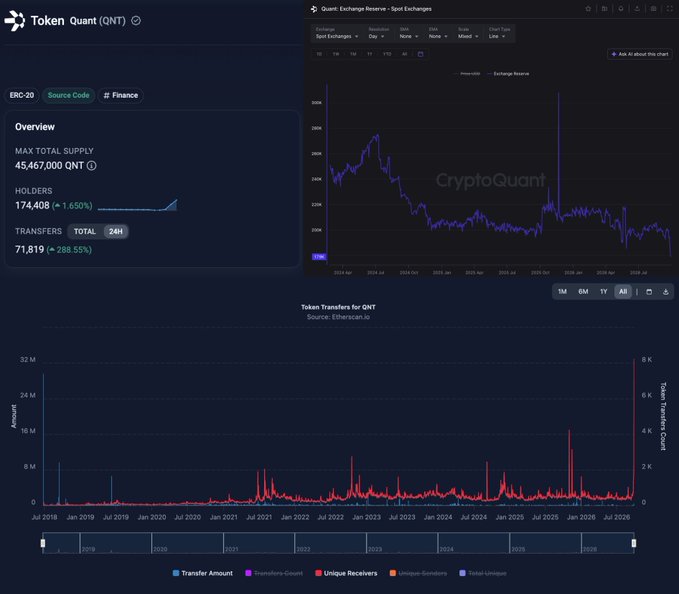The image size is (679, 594).
Task: Download the CryptoQuant chart data
Action: pos(637,9)
